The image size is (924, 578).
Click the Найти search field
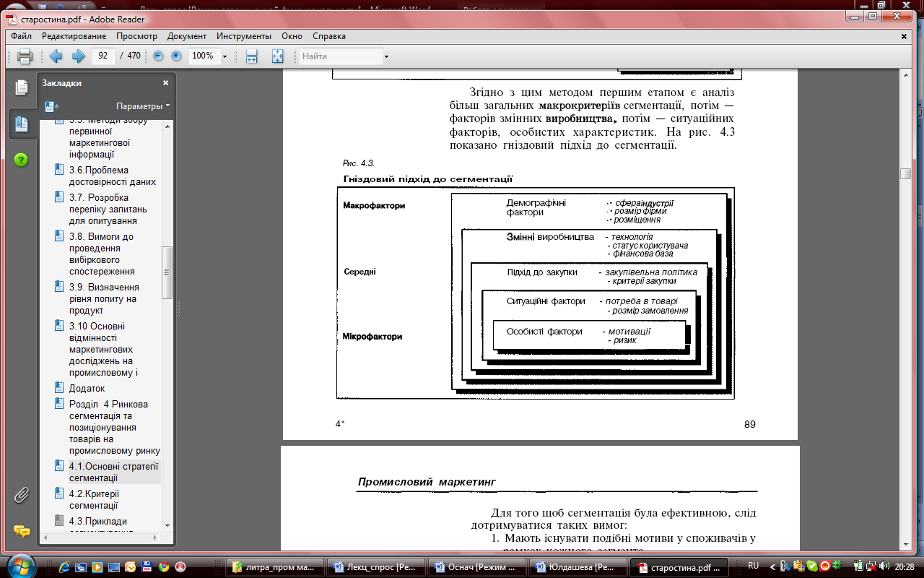341,56
